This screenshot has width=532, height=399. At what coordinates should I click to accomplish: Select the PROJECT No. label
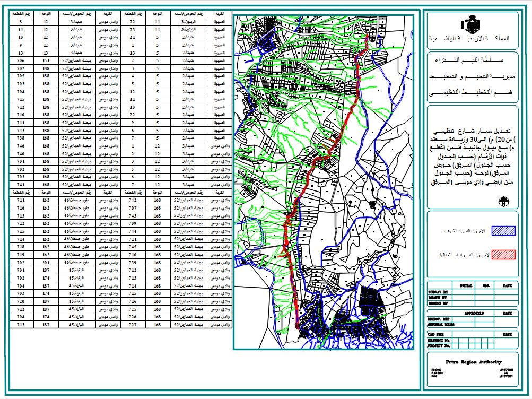click(438, 346)
